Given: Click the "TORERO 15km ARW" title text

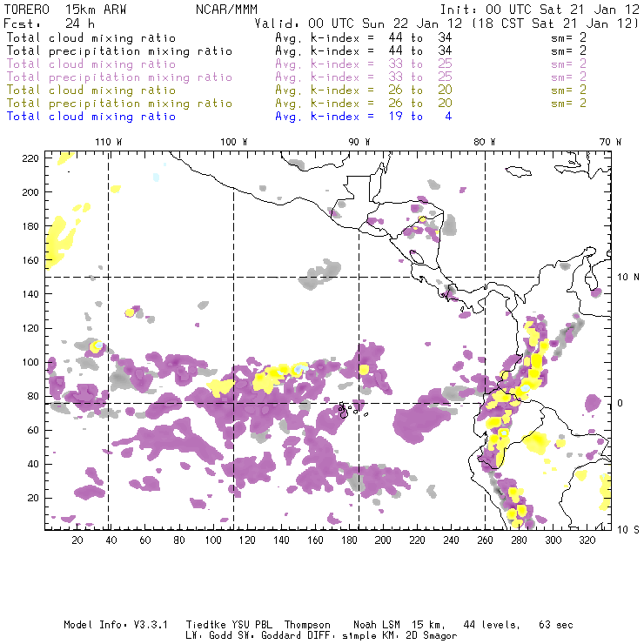Looking at the screenshot, I should click(65, 10).
